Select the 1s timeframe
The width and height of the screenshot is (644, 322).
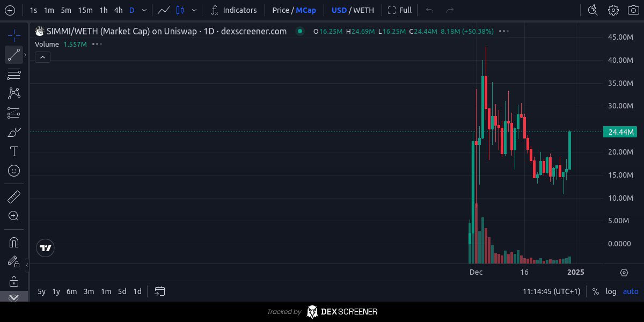click(x=33, y=10)
